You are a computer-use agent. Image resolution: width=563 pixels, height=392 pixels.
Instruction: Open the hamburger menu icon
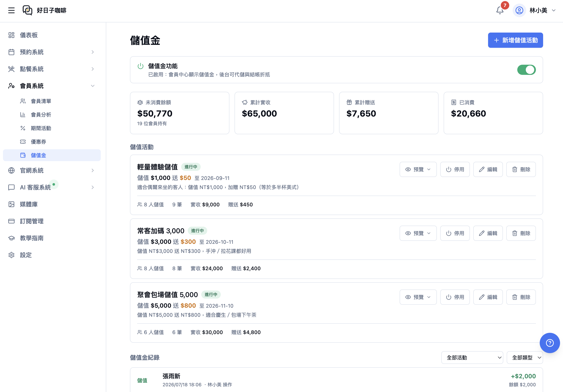pyautogui.click(x=11, y=10)
